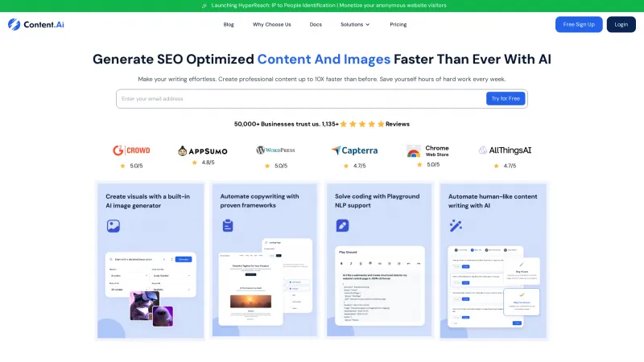Go to the Docs menu item

[316, 24]
